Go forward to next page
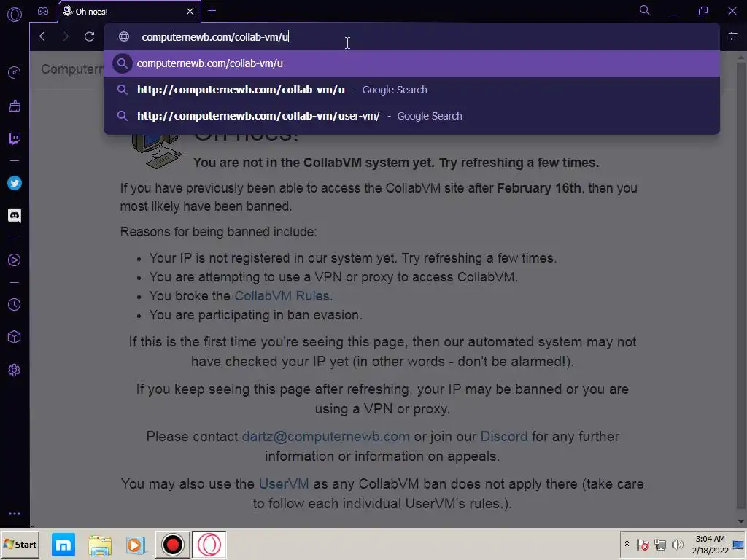 [x=66, y=36]
